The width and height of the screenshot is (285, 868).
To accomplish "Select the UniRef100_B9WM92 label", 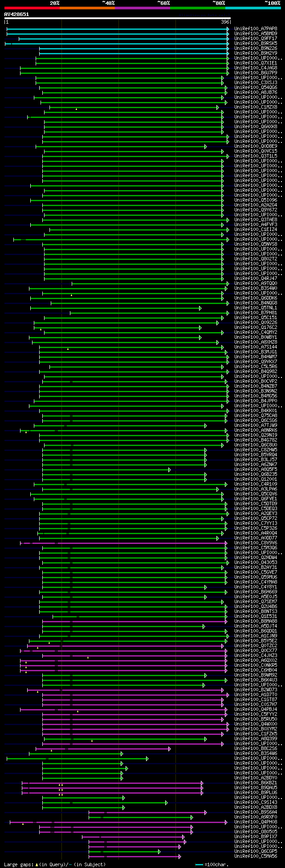I will (x=256, y=675).
